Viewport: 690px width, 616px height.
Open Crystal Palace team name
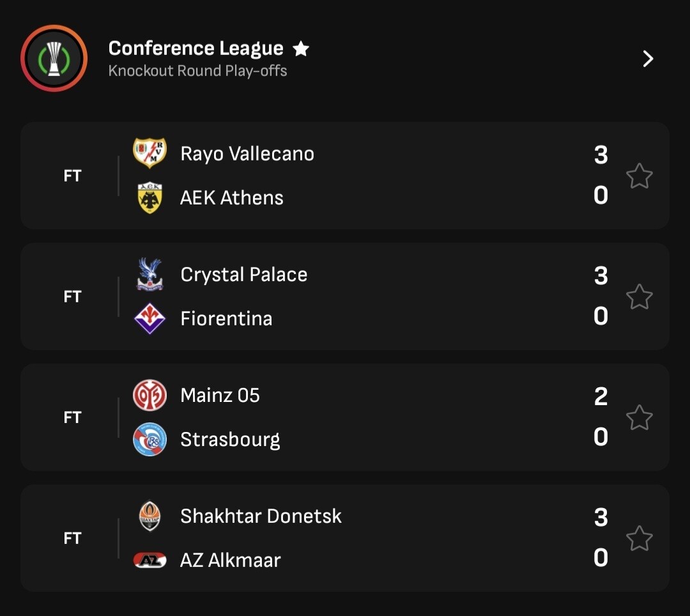tap(243, 275)
